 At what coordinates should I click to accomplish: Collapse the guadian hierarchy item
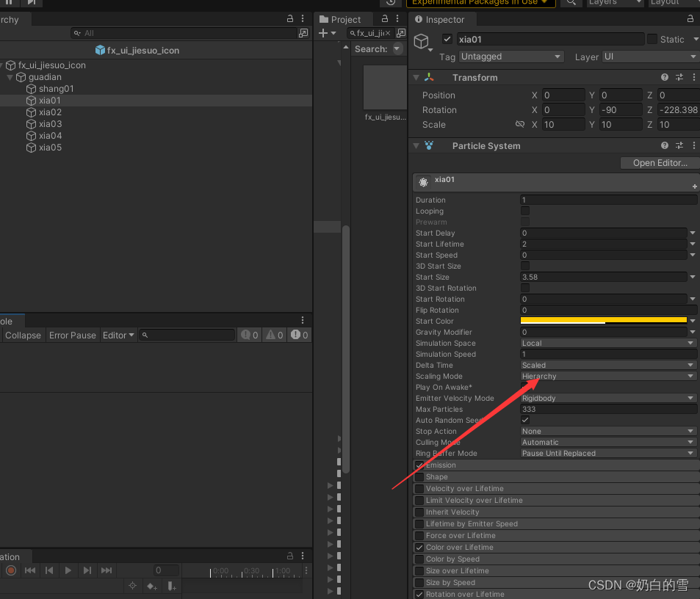(x=10, y=77)
